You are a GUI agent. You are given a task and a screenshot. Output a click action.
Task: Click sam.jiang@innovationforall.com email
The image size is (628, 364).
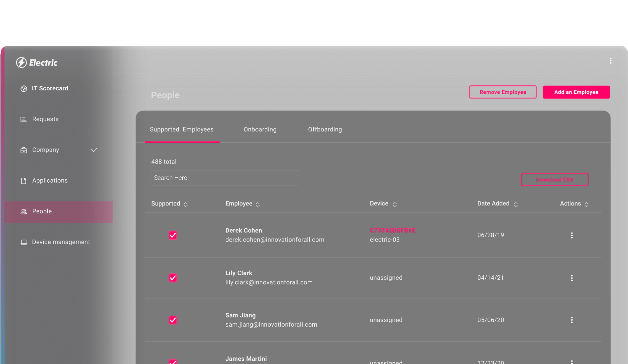tap(271, 325)
